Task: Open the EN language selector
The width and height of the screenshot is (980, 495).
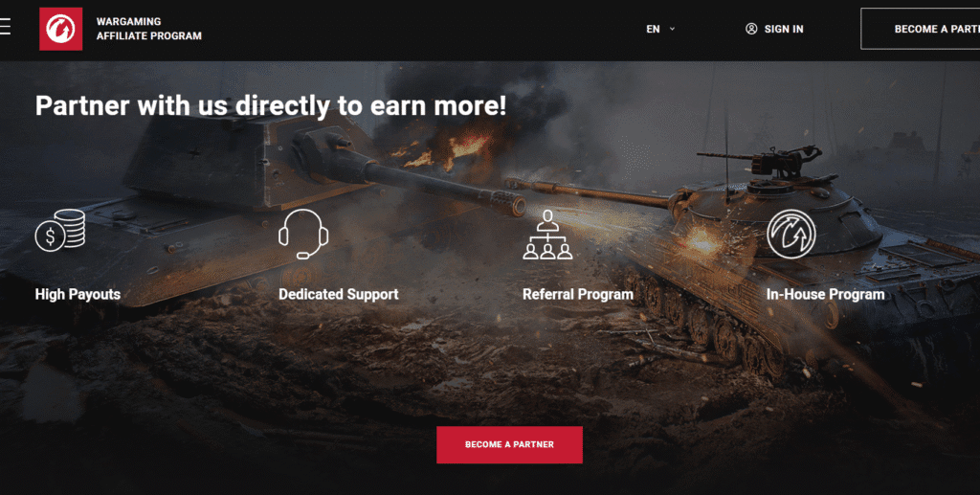Action: point(660,29)
